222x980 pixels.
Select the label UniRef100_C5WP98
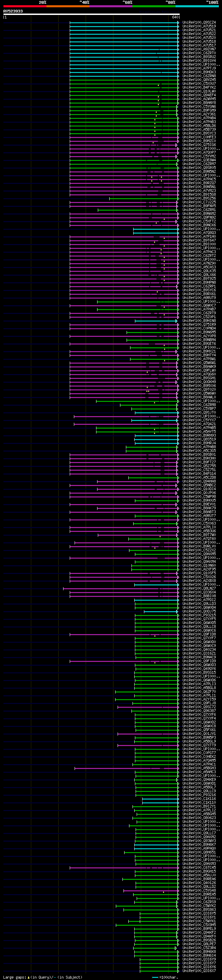pos(199,496)
